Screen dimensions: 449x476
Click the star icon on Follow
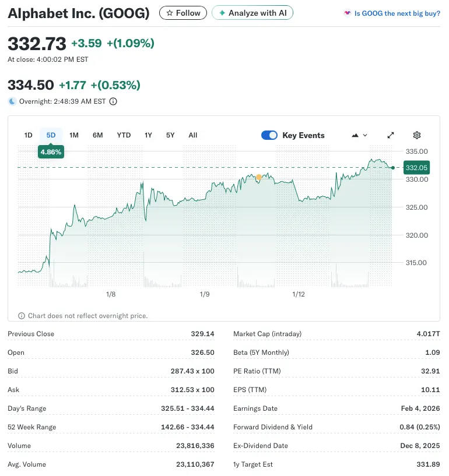(170, 13)
